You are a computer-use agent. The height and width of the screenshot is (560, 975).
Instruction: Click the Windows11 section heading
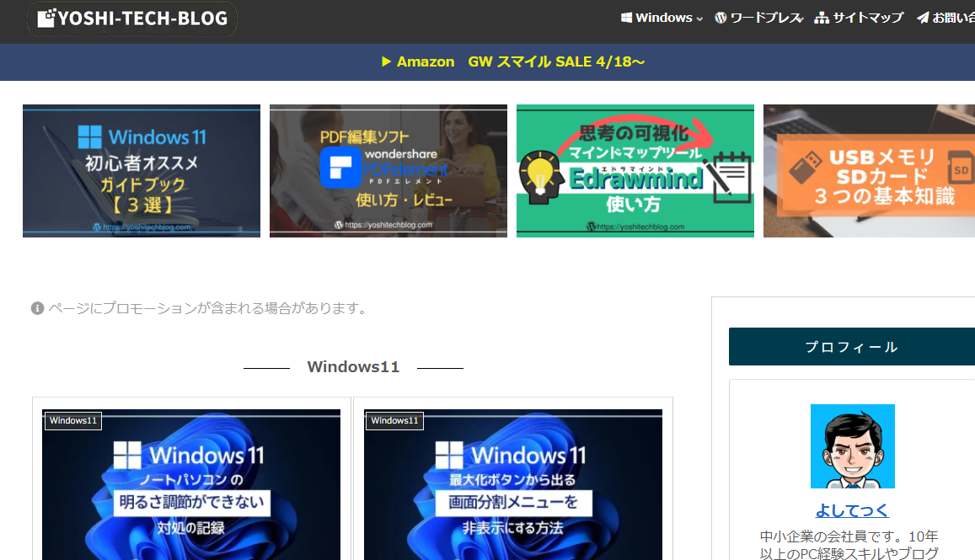(x=353, y=366)
